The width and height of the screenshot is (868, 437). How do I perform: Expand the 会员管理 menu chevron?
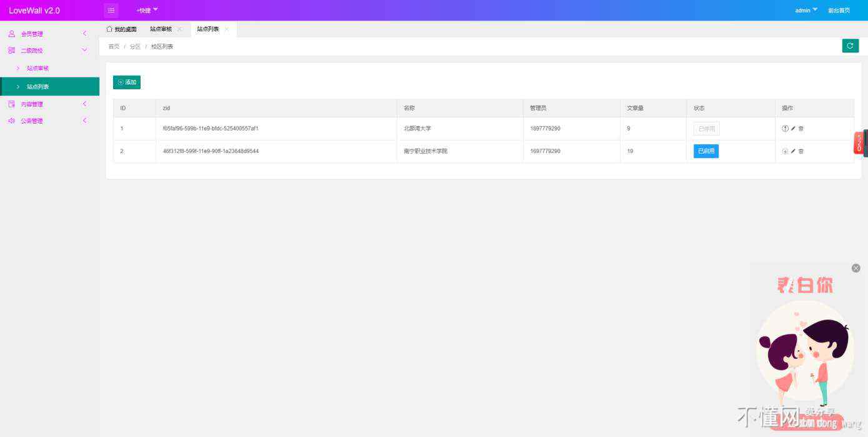tap(84, 33)
